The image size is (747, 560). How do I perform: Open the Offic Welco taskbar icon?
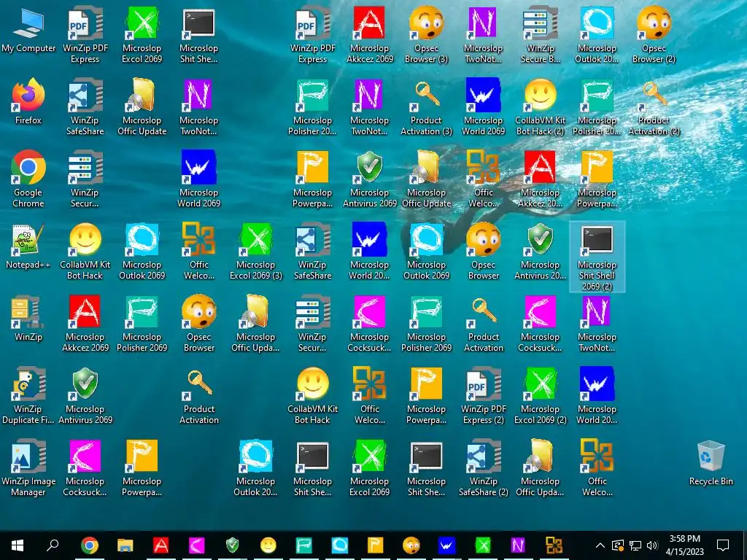point(554,545)
